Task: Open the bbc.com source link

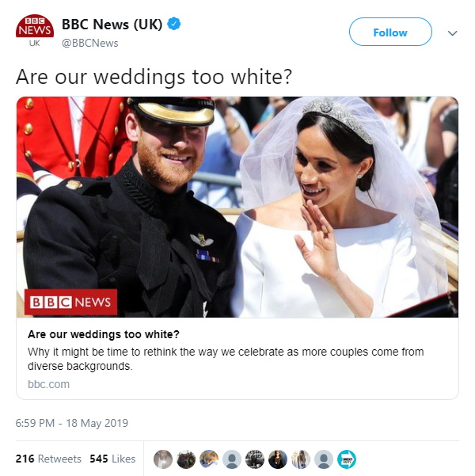Action: (48, 384)
